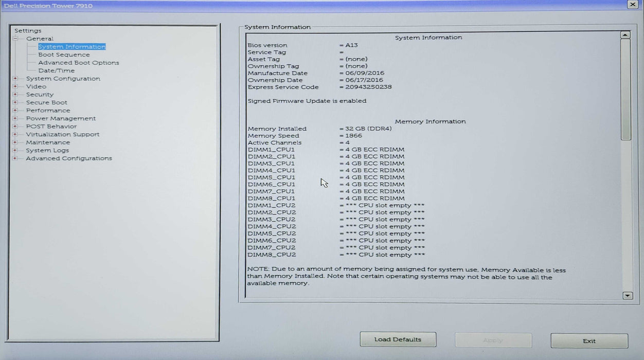Select the Maintenance category label
This screenshot has height=360, width=644.
click(48, 142)
